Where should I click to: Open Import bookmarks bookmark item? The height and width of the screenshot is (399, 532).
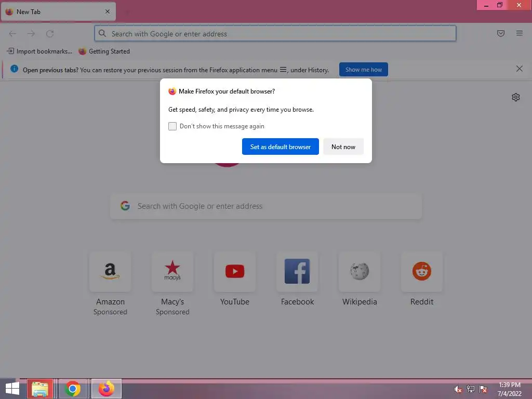pos(39,51)
